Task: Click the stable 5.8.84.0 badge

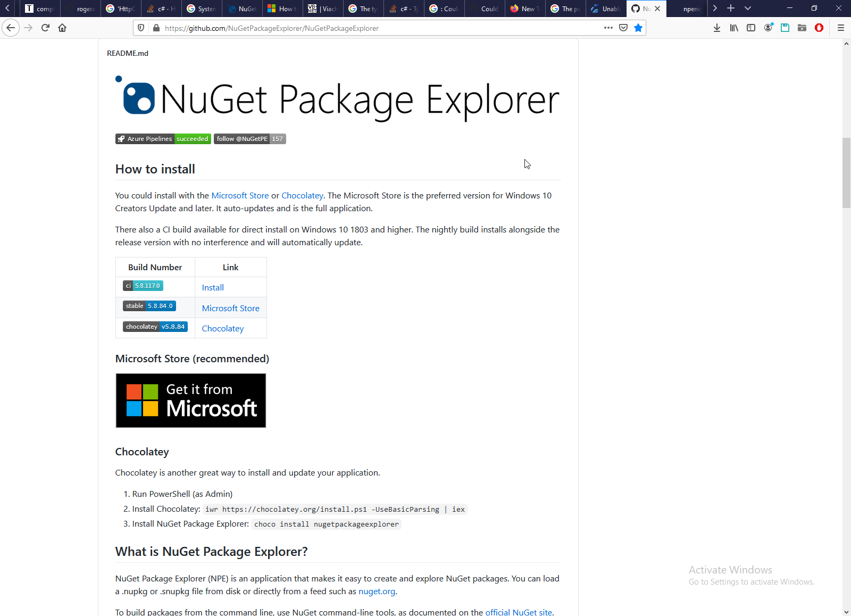Action: (149, 306)
